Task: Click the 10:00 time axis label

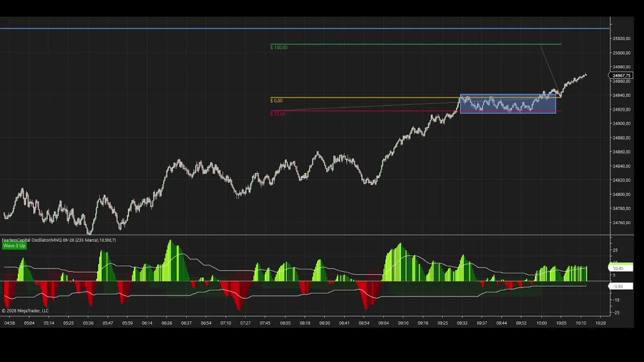Action: (541, 323)
